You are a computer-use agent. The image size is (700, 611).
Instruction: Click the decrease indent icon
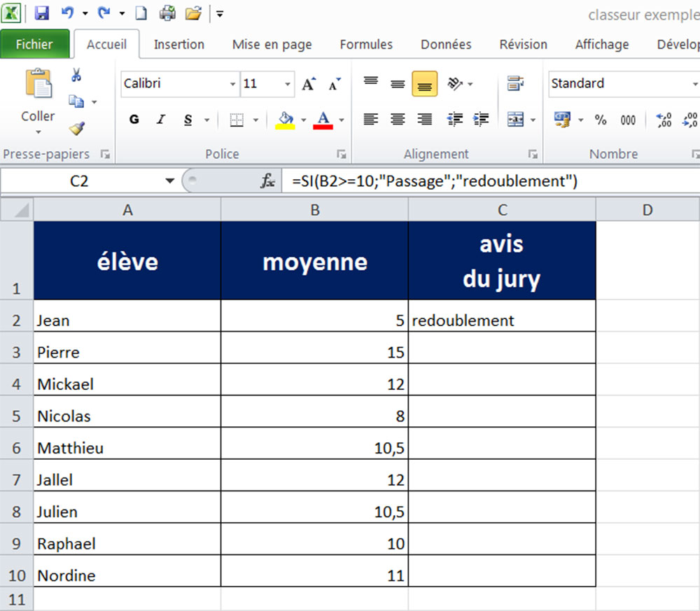(455, 119)
